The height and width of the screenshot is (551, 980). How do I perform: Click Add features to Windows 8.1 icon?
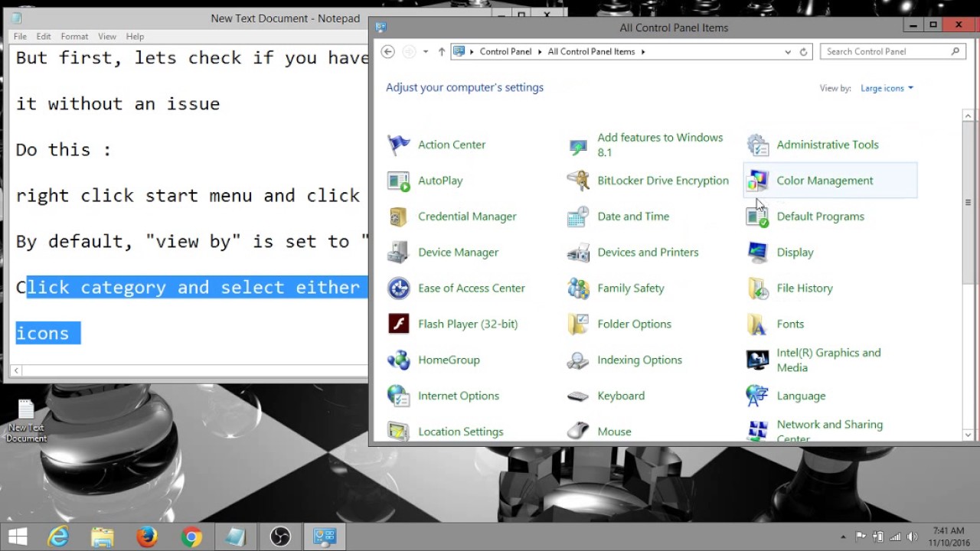tap(578, 145)
